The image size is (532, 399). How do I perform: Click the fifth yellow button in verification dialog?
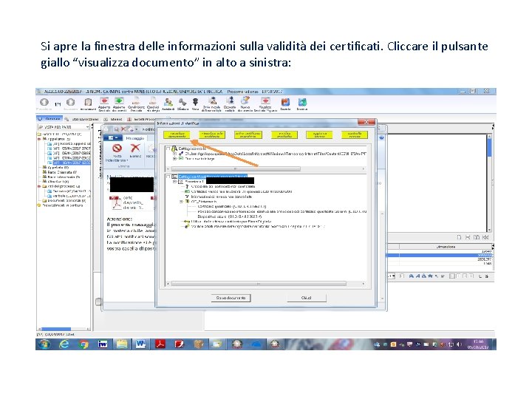(x=319, y=134)
